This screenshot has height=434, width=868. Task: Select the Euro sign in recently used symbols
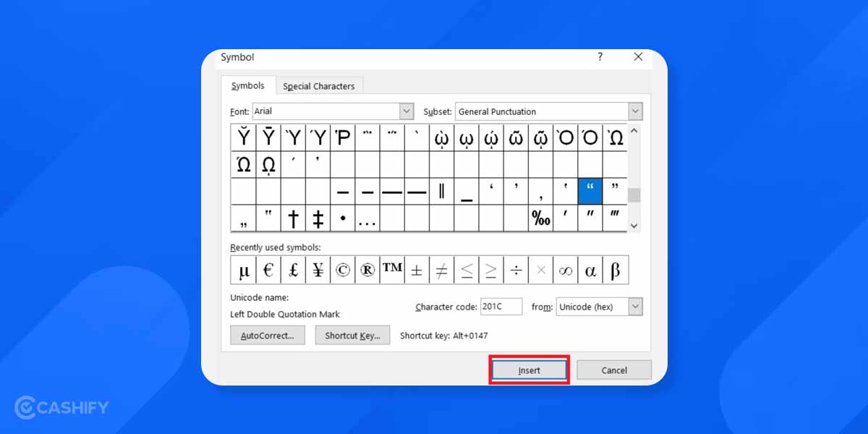coord(268,269)
